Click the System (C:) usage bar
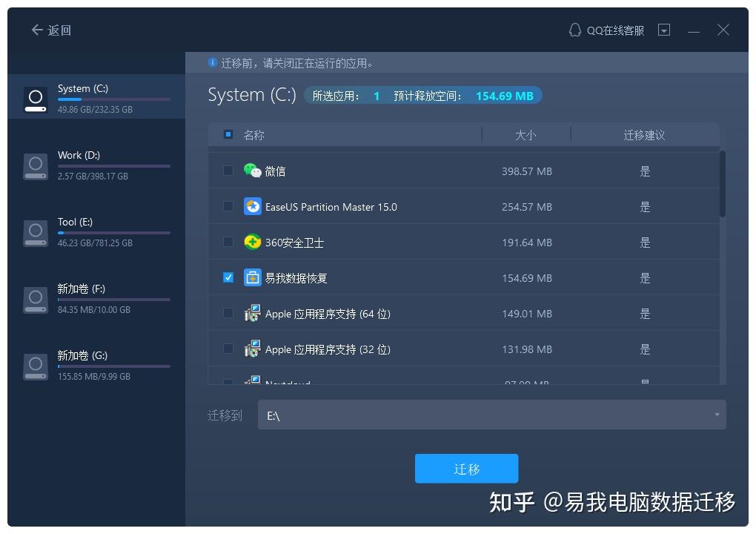Image resolution: width=756 pixels, height=534 pixels. pyautogui.click(x=114, y=99)
